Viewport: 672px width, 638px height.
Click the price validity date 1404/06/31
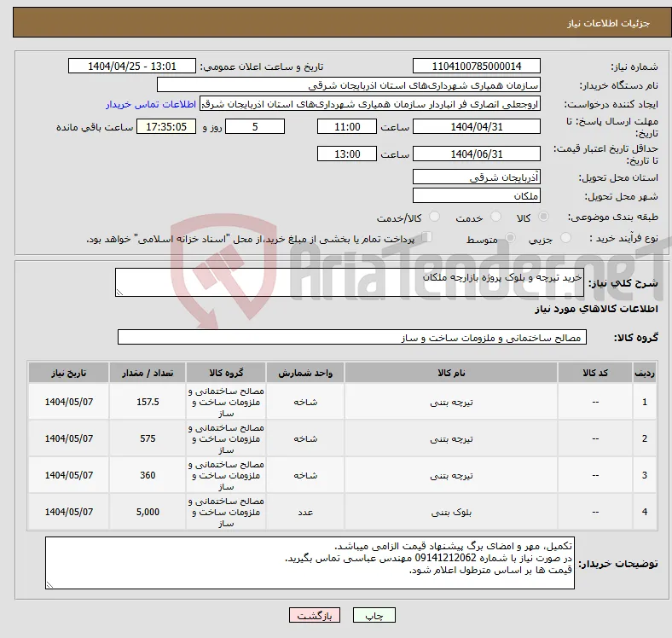(476, 154)
